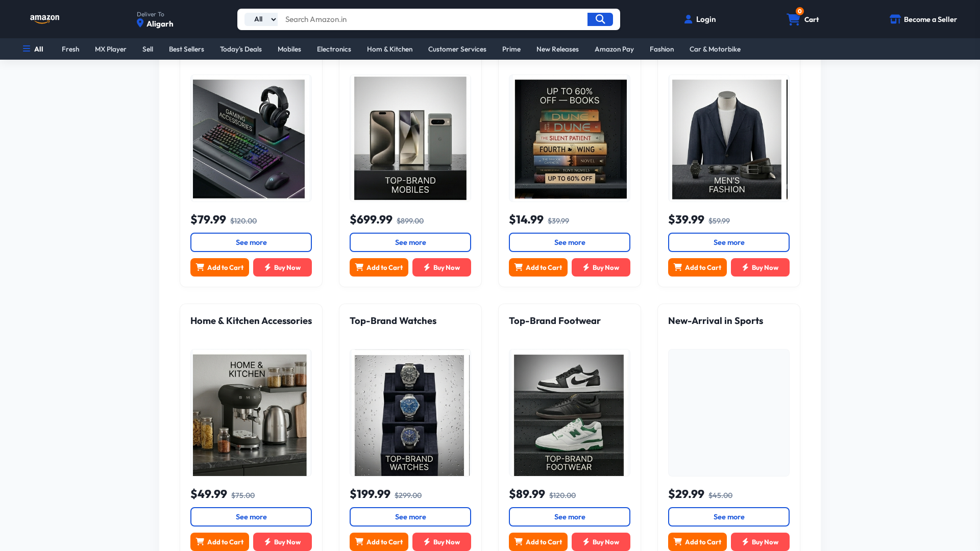Viewport: 980px width, 551px height.
Task: Open Hom & Kitchen category
Action: 389,49
